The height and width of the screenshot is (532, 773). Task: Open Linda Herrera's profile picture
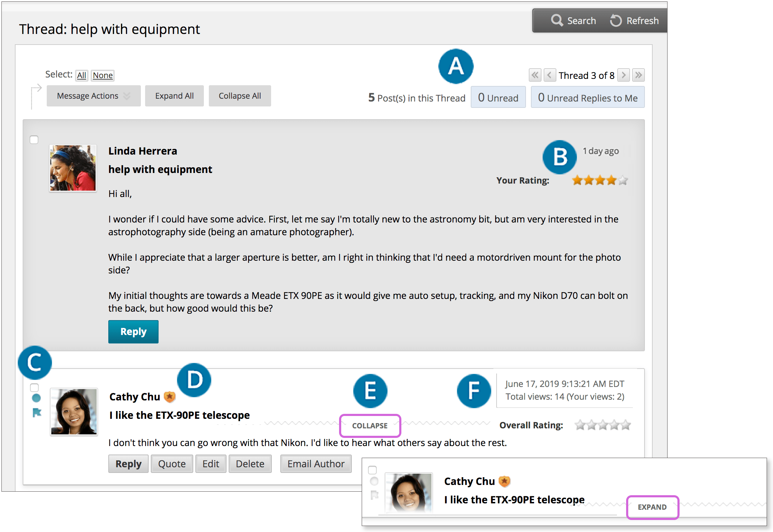click(x=73, y=168)
